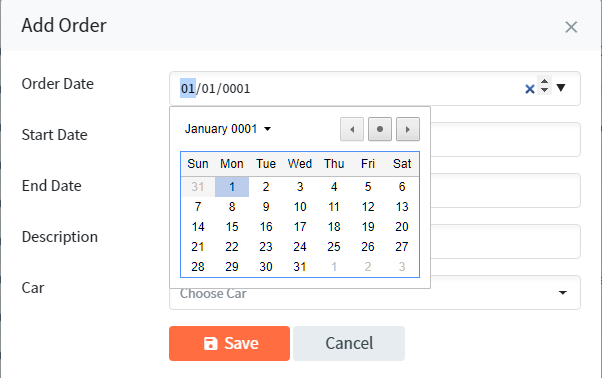This screenshot has height=378, width=602.
Task: Select greyed-out 31 of previous month
Action: coord(198,187)
